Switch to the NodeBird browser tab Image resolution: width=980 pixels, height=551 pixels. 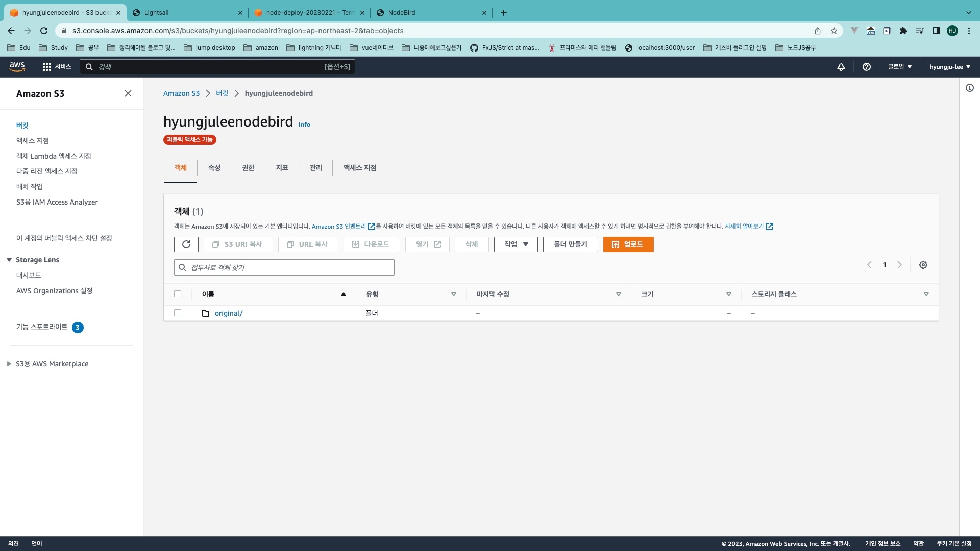click(x=432, y=13)
